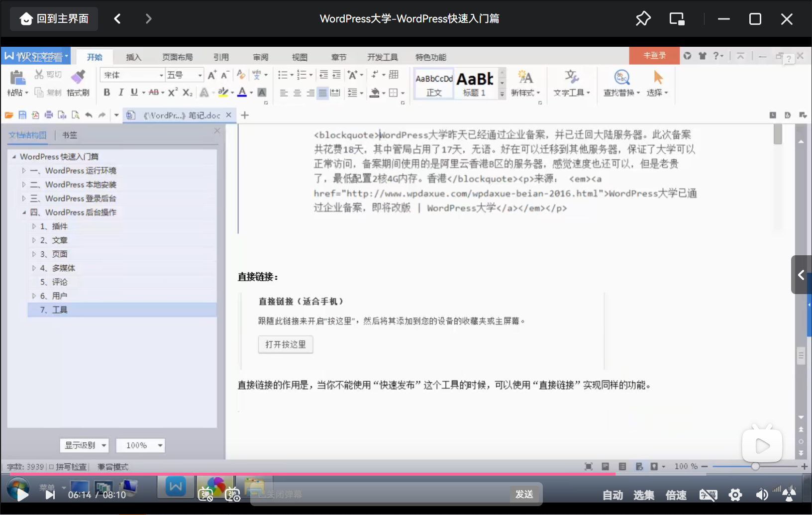The image size is (812, 515).
Task: Open the 开发工具 ribbon tab
Action: pyautogui.click(x=382, y=57)
